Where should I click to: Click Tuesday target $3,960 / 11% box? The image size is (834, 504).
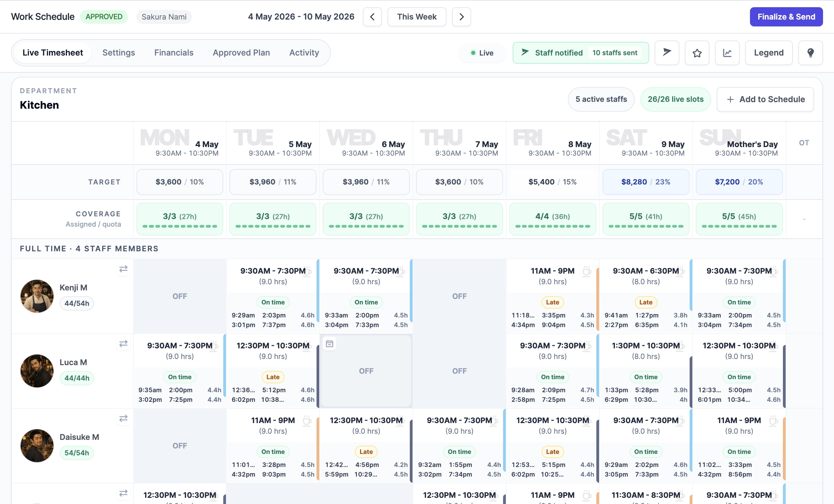pyautogui.click(x=273, y=182)
